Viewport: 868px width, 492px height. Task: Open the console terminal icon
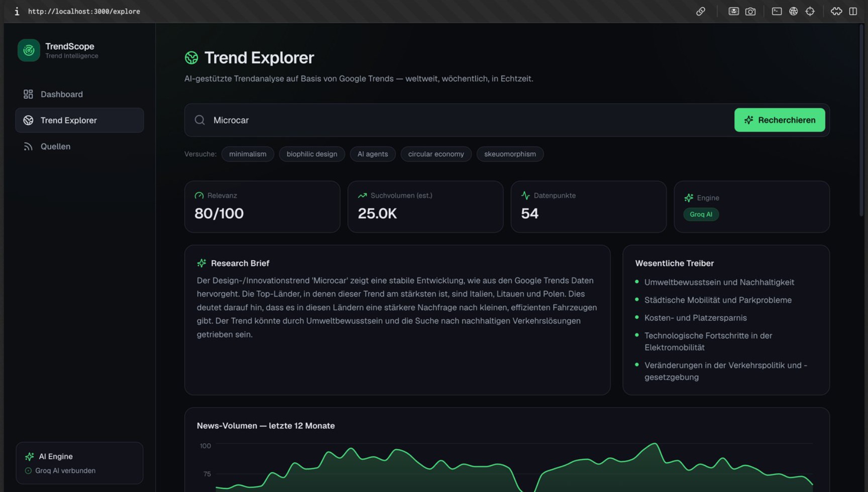tap(777, 11)
